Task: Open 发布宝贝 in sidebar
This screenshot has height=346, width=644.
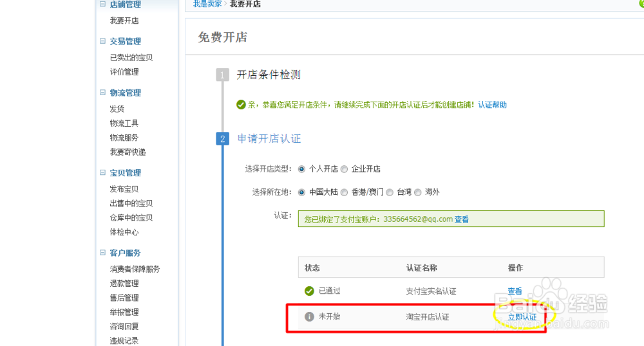Action: [124, 188]
